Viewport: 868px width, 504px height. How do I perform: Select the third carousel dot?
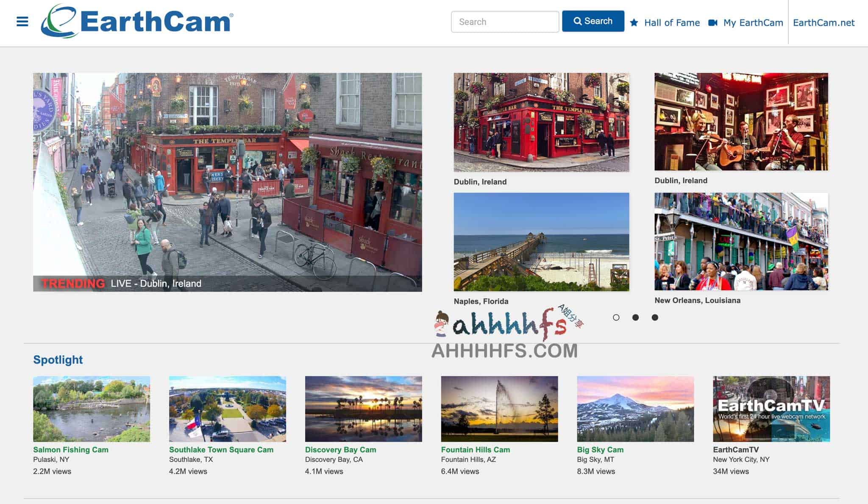(x=655, y=317)
